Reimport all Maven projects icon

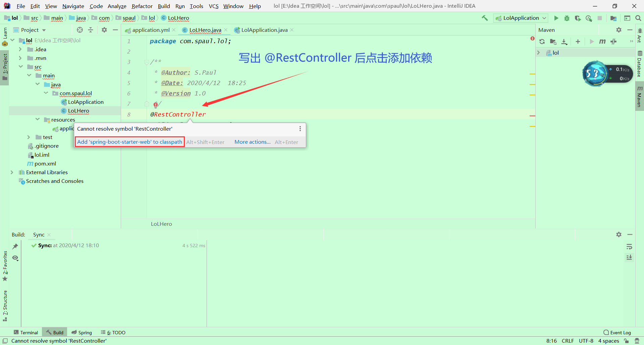(542, 42)
